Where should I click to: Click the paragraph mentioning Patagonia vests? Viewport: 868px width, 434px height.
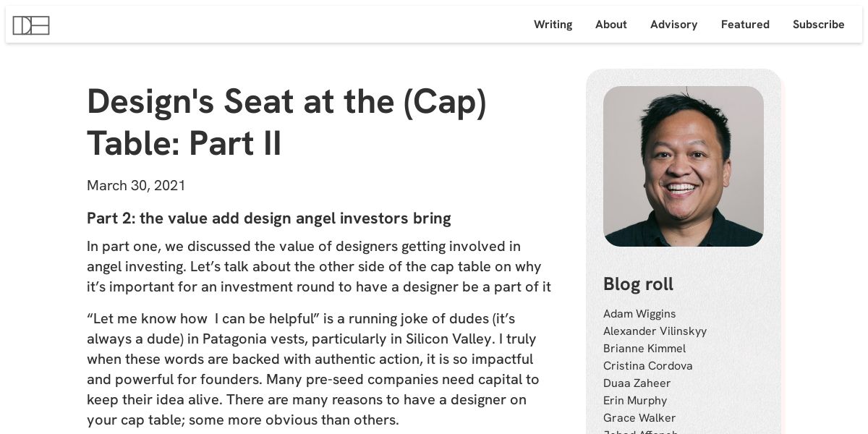pos(313,369)
